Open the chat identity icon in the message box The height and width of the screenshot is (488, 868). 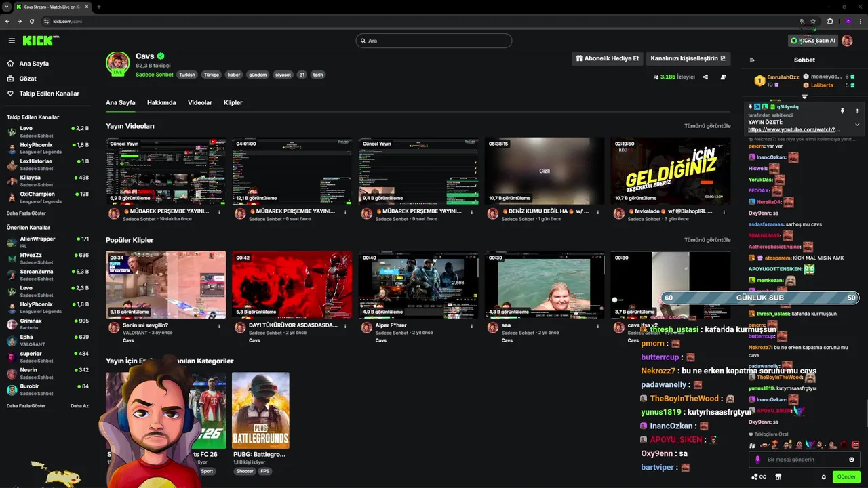click(758, 460)
